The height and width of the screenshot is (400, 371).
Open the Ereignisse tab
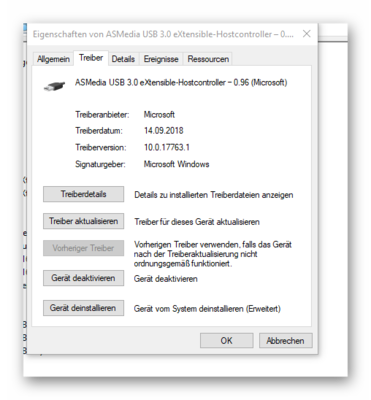[x=161, y=59]
